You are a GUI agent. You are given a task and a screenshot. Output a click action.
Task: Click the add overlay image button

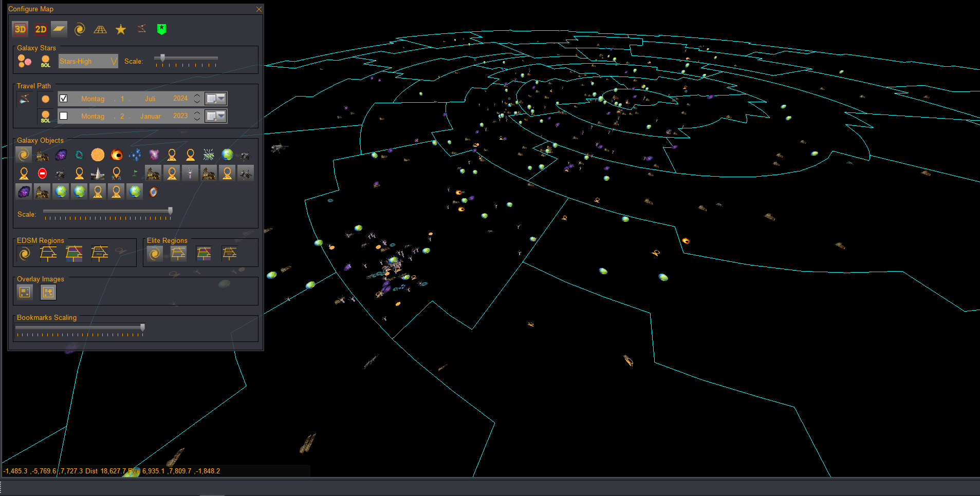pyautogui.click(x=48, y=292)
